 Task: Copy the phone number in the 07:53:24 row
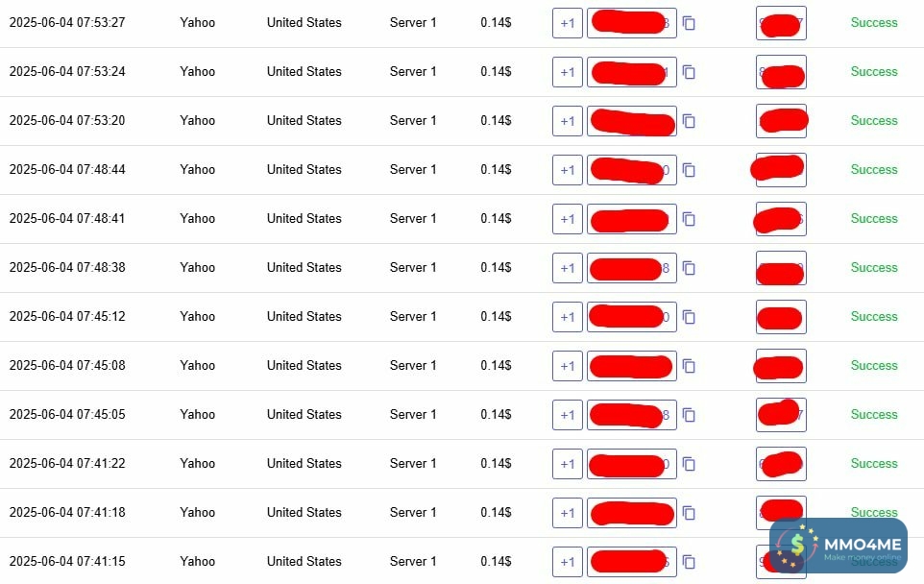coord(689,72)
